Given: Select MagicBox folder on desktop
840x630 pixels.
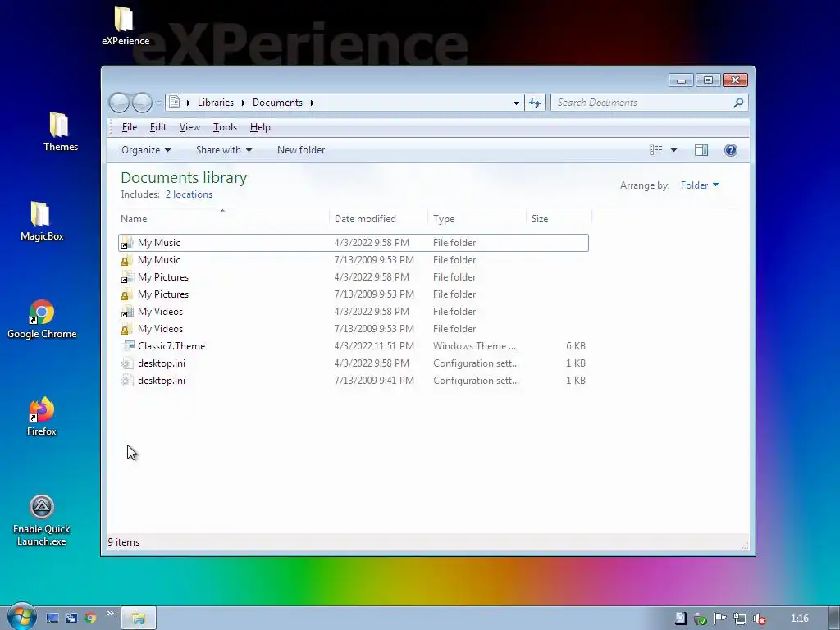Looking at the screenshot, I should click(x=42, y=221).
